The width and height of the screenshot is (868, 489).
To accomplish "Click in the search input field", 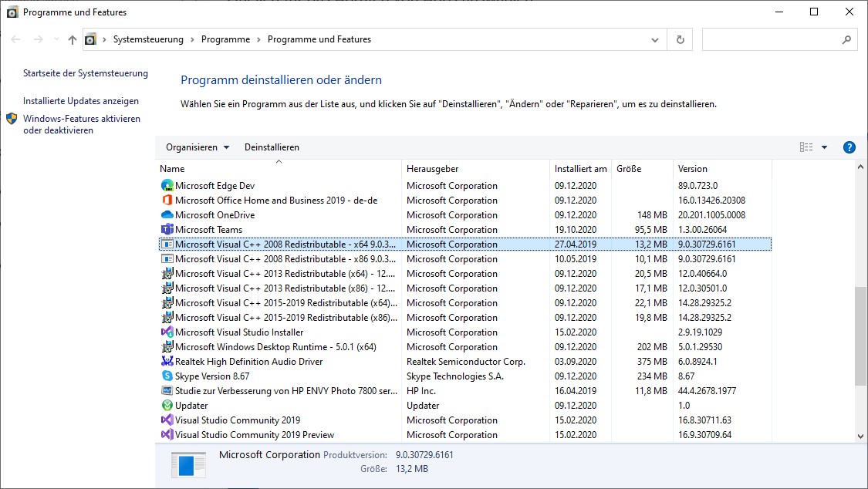I will tap(771, 40).
